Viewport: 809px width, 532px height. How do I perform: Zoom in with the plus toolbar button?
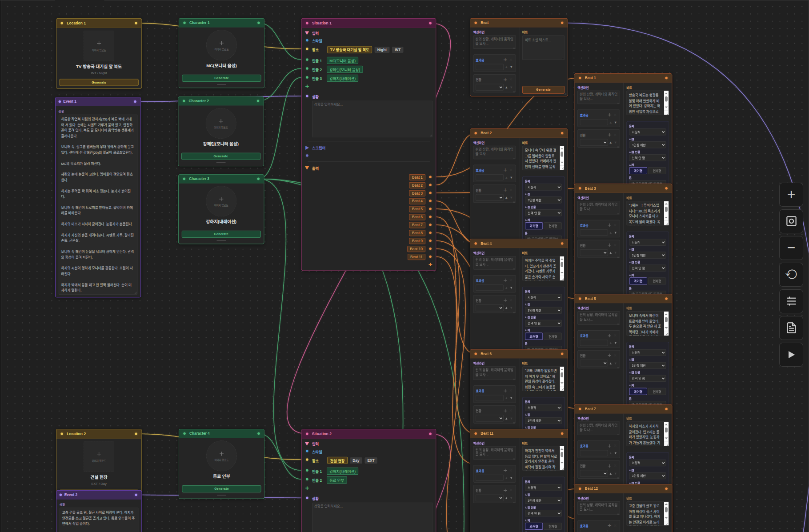point(791,195)
